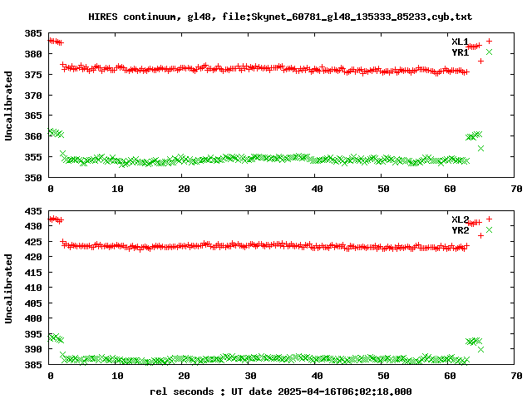The width and height of the screenshot is (532, 399).
Task: Click the 395 y-axis tick label
Action: click(x=33, y=334)
